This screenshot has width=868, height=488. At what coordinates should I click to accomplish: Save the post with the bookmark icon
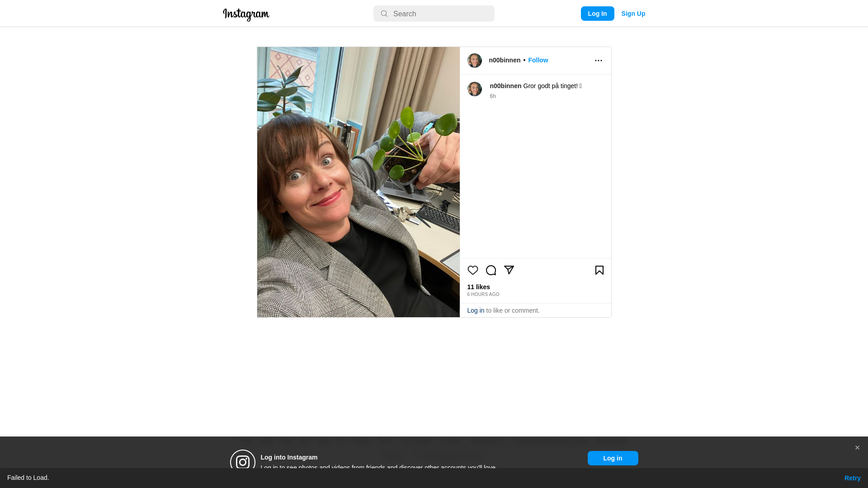coord(599,270)
